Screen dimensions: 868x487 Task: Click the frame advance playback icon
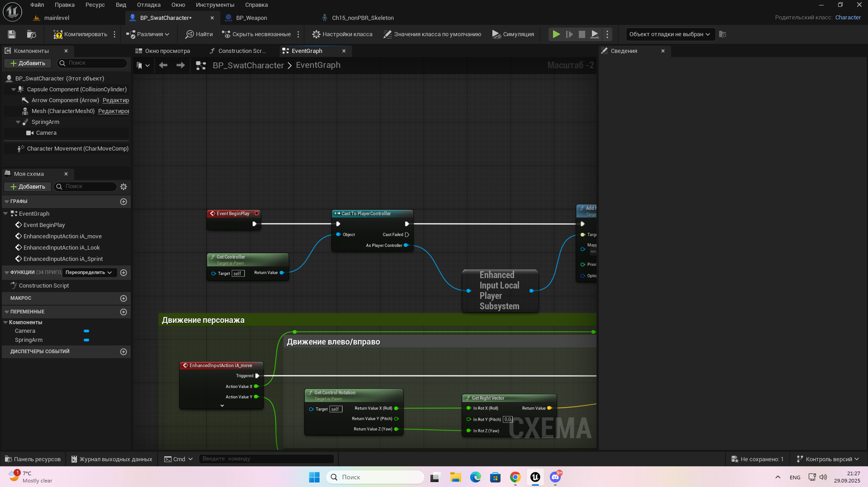pyautogui.click(x=569, y=34)
